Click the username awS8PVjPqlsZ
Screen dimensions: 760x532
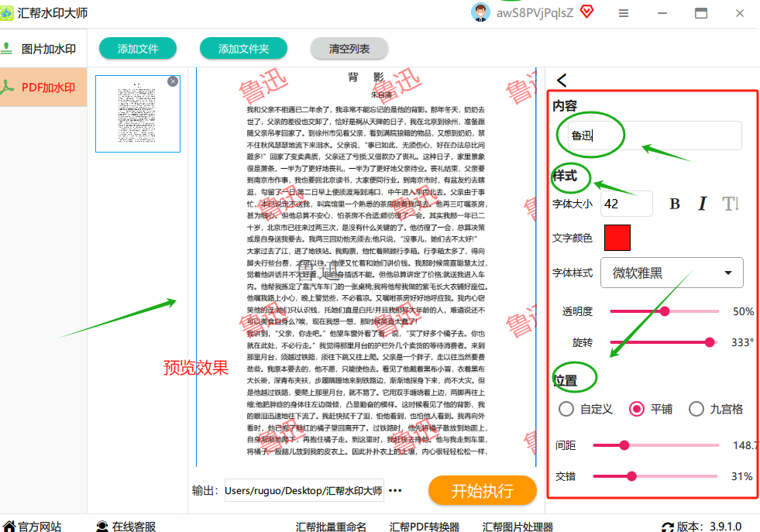point(535,12)
